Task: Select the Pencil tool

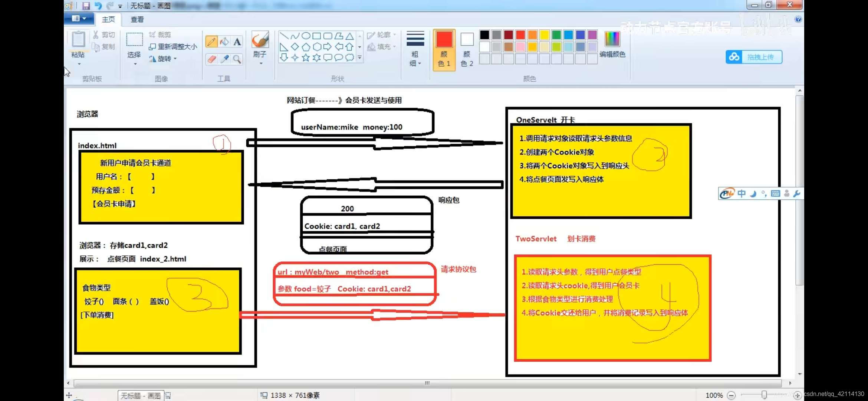Action: click(211, 42)
